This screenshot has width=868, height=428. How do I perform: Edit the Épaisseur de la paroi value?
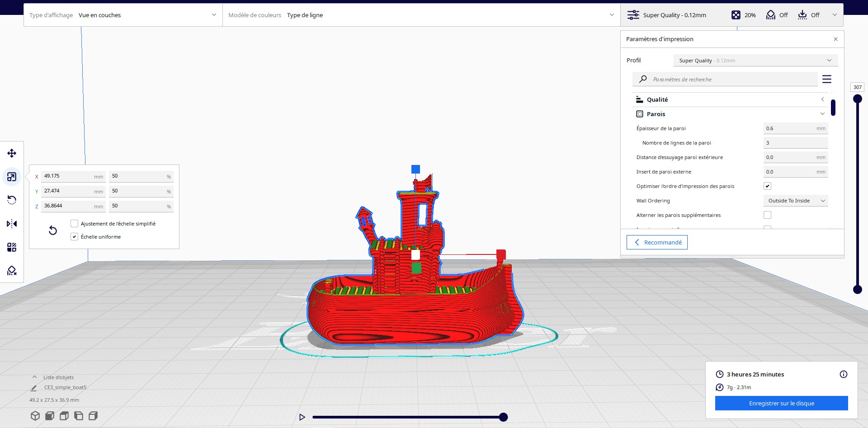[796, 128]
